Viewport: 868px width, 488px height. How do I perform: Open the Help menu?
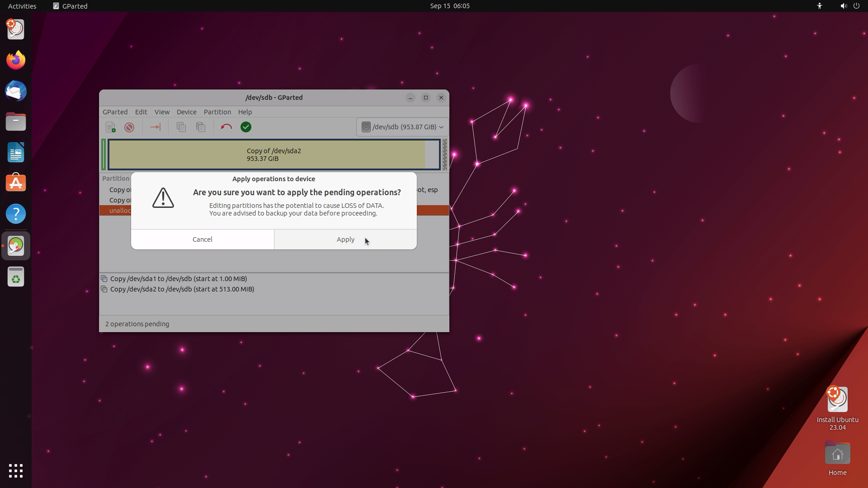click(x=245, y=112)
